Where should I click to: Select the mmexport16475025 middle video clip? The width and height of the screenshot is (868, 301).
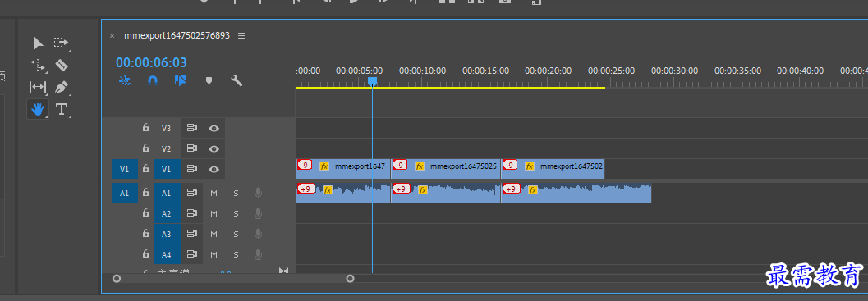[x=446, y=169]
